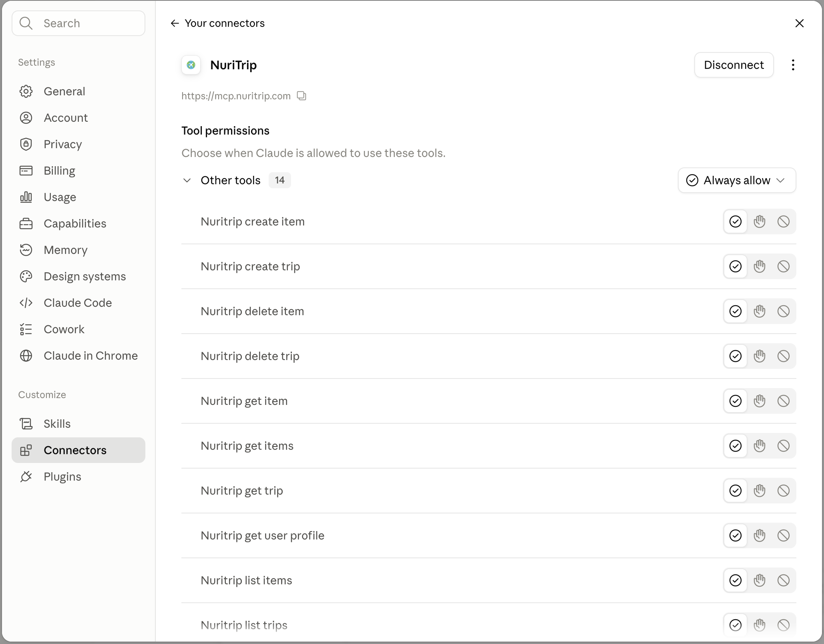Screen dimensions: 824x644
Task: Block the Nuritrip create item tool
Action: pos(783,221)
